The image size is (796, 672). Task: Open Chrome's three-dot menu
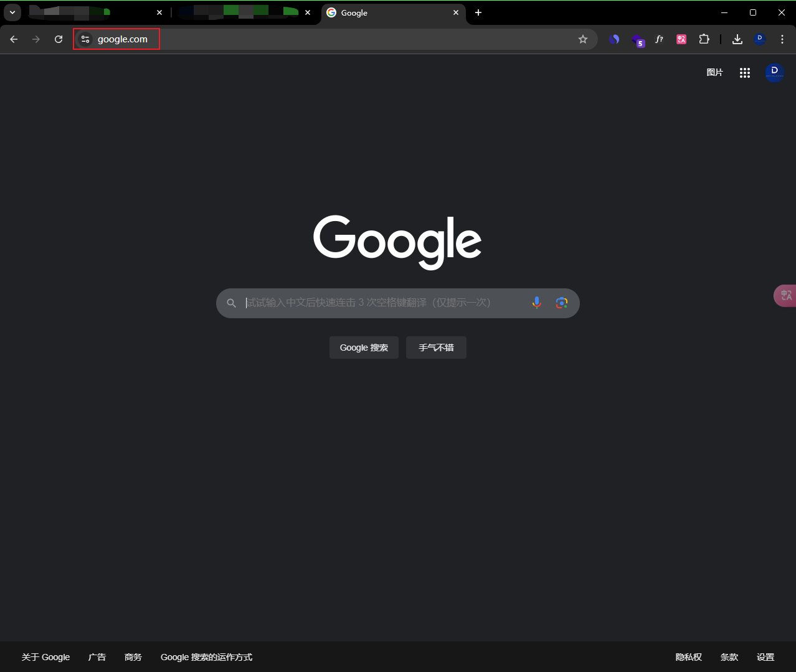(x=782, y=39)
